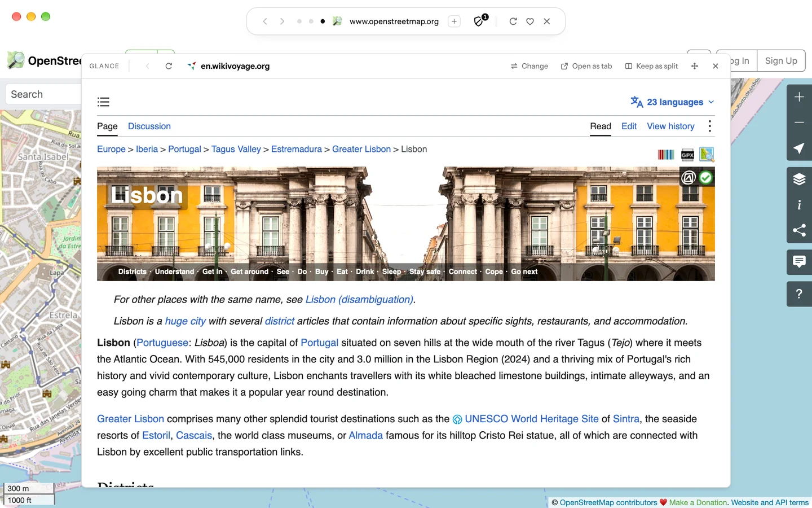The width and height of the screenshot is (812, 508).
Task: Click the move icon in Glance bar
Action: click(695, 66)
